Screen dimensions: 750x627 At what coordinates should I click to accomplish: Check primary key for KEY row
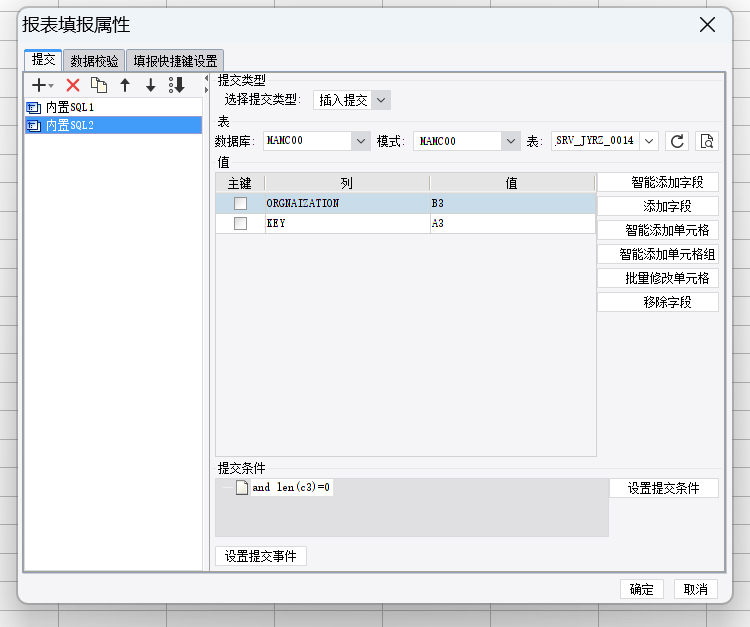pos(240,223)
